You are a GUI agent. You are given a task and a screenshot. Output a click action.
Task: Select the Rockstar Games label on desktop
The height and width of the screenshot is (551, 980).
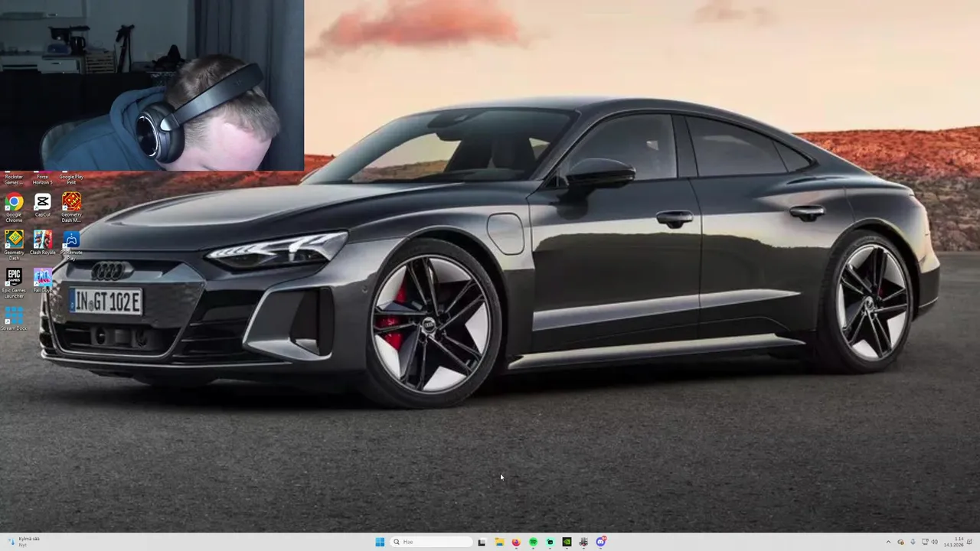pyautogui.click(x=14, y=180)
